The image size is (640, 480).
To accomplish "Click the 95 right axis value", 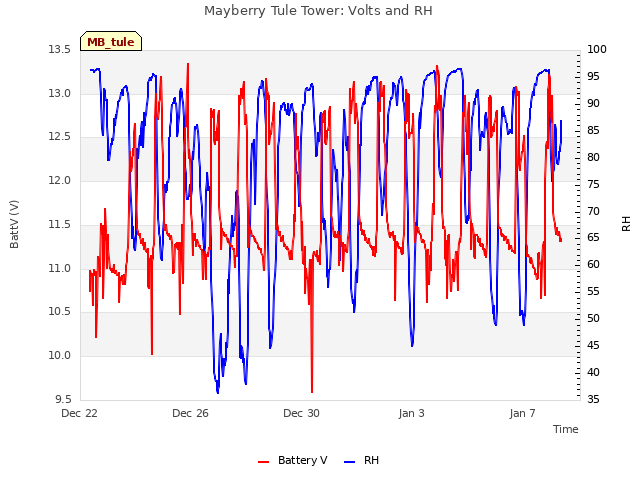I will point(593,77).
